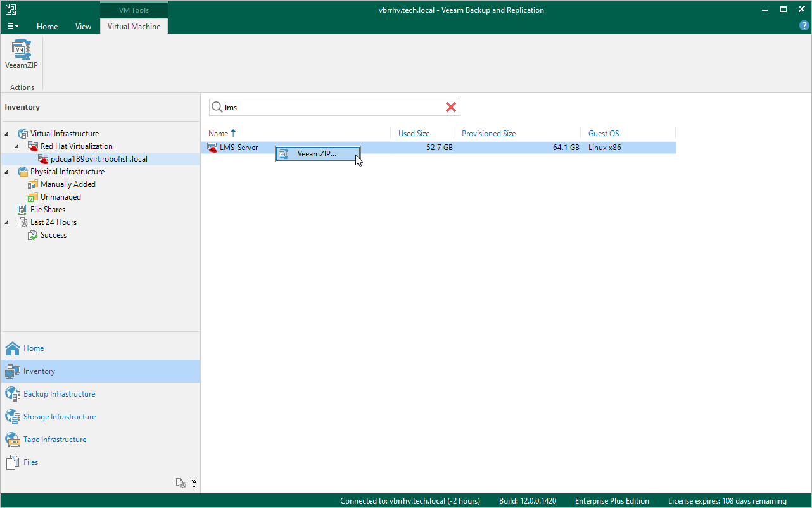This screenshot has width=812, height=508.
Task: Click the 64.1 GB provisioned size value
Action: [566, 148]
